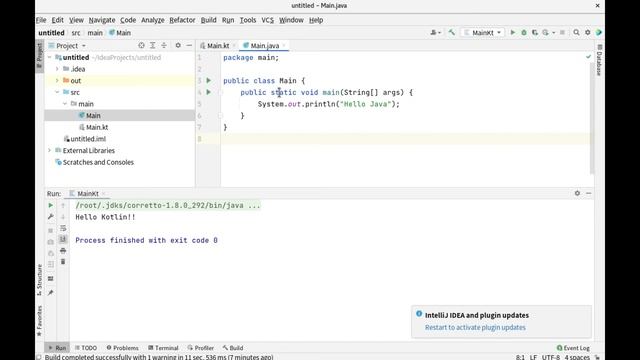Open the Build tool window
This screenshot has height=360, width=640.
click(233, 348)
